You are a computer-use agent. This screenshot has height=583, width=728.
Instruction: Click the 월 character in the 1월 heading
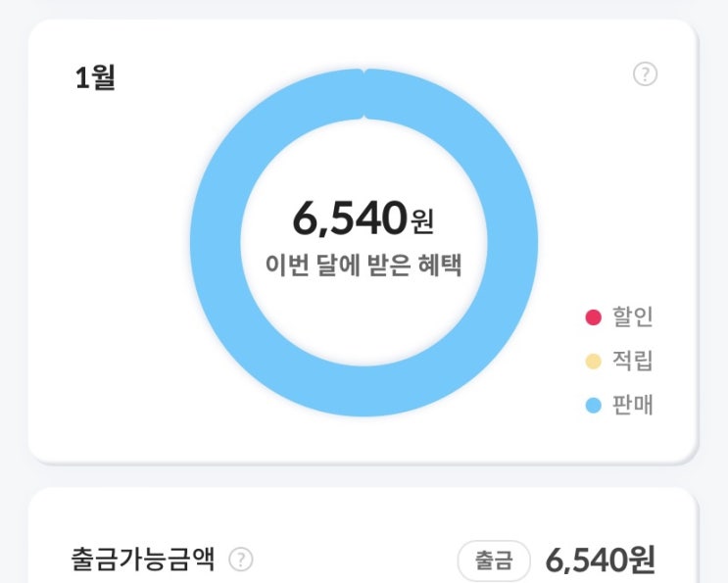(x=103, y=78)
